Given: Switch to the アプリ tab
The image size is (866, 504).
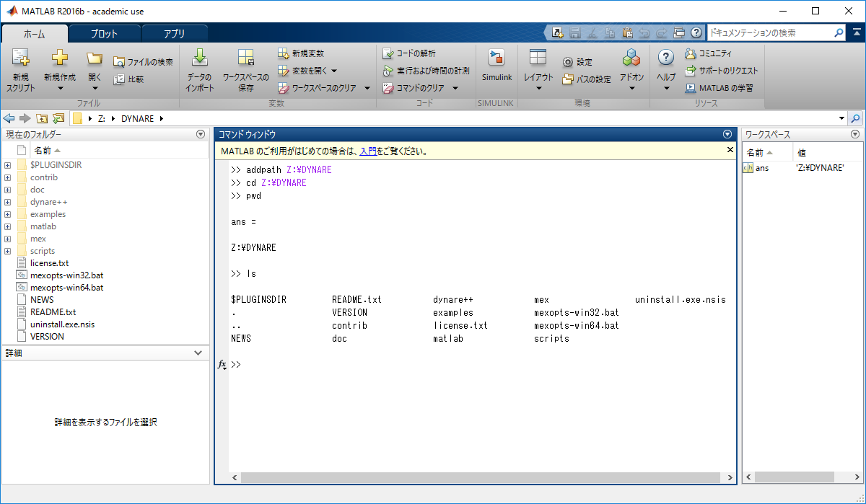Looking at the screenshot, I should point(174,33).
